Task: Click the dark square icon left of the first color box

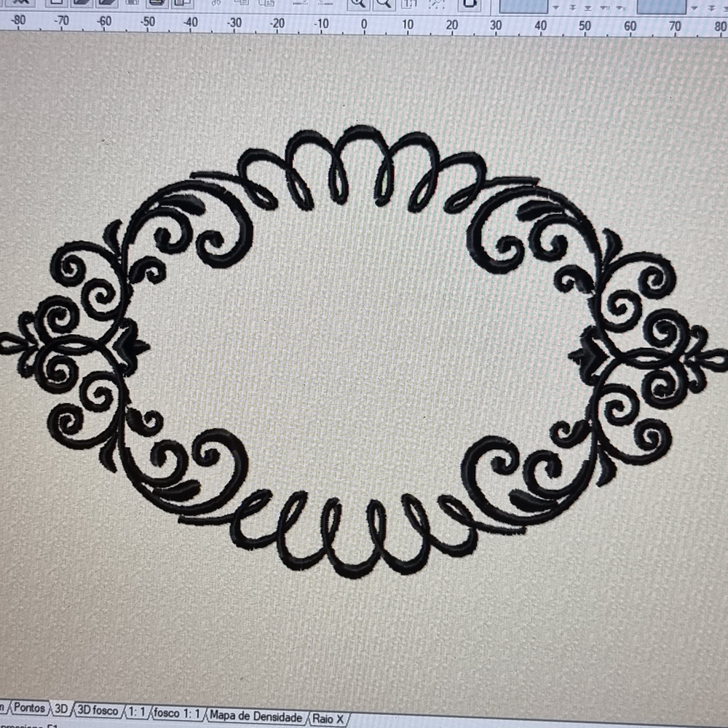Action: [x=468, y=4]
